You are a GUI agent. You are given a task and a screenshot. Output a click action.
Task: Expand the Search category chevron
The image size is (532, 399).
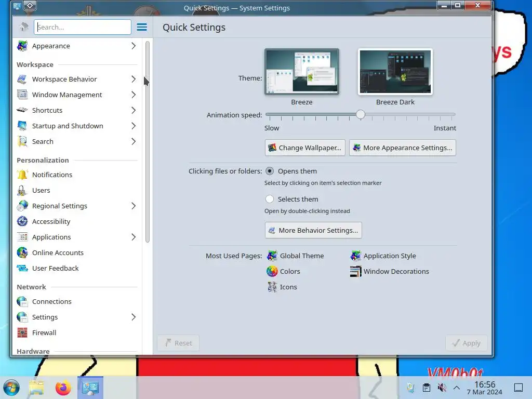(x=134, y=141)
